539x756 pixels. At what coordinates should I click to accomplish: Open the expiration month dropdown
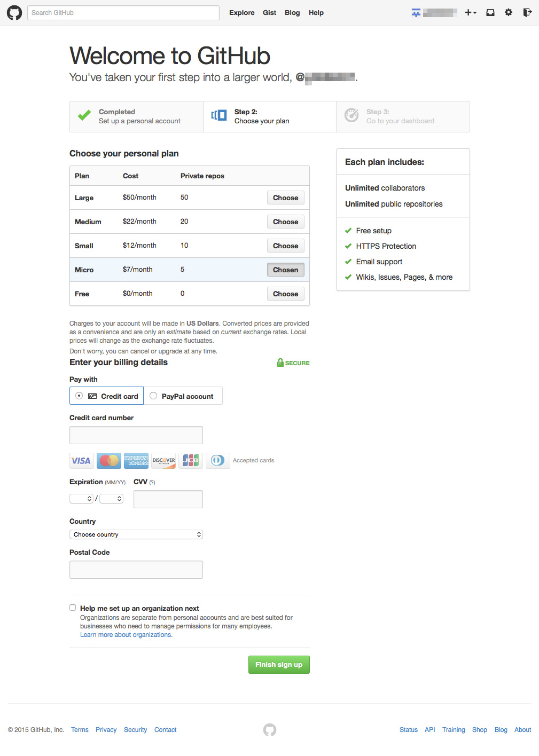(82, 499)
